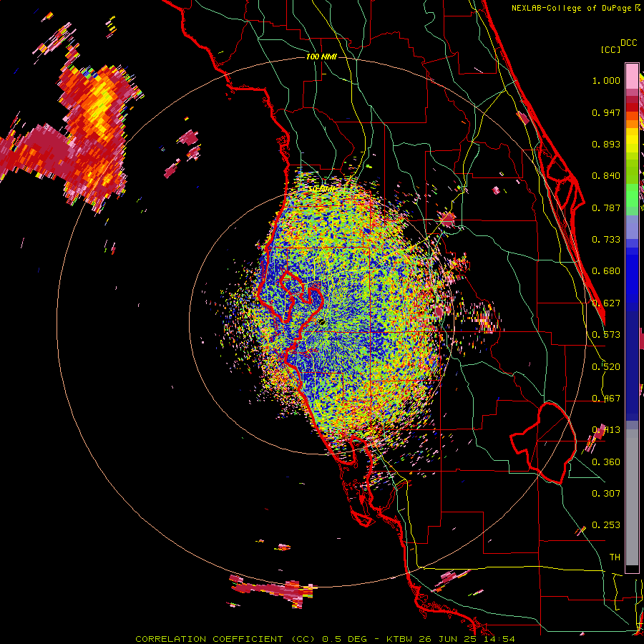The width and height of the screenshot is (644, 644).
Task: Click the KTBW radar site marker at the center
Action: [321, 323]
